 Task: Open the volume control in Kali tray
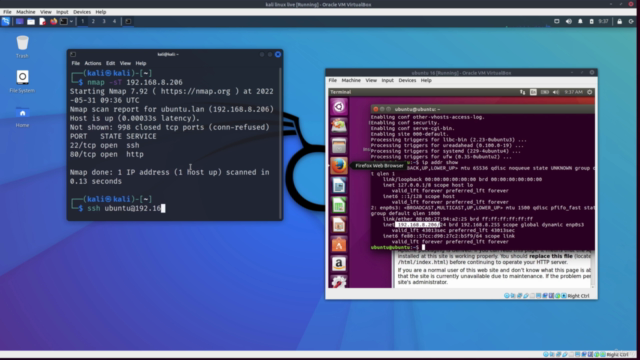pyautogui.click(x=569, y=21)
